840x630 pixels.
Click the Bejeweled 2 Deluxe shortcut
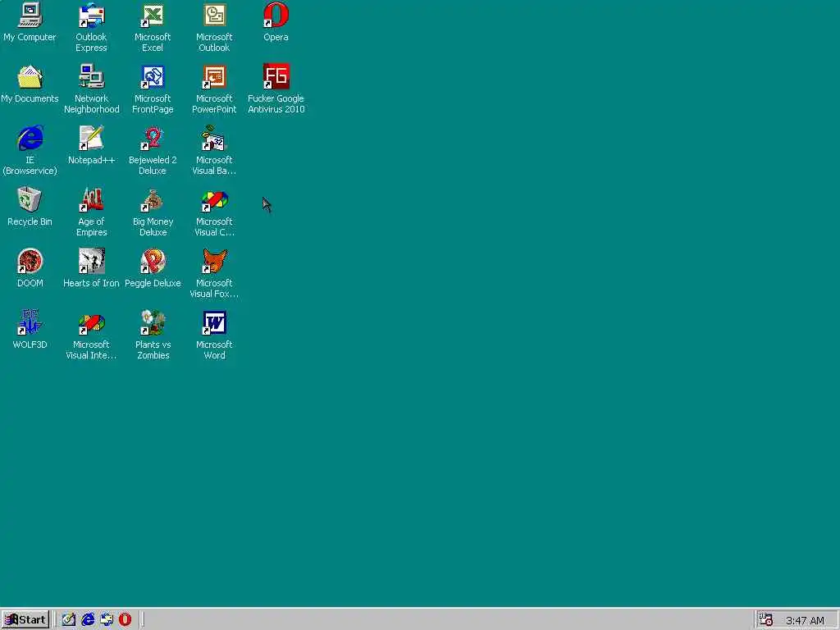(x=153, y=151)
